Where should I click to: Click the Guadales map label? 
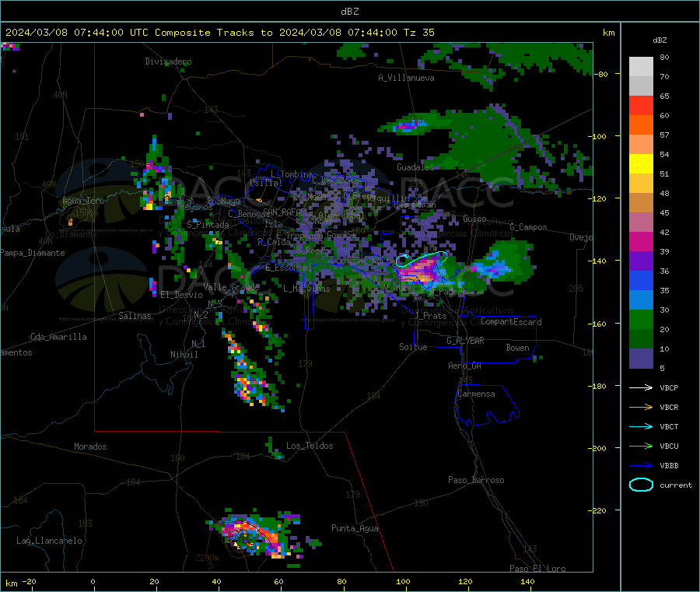click(x=415, y=167)
